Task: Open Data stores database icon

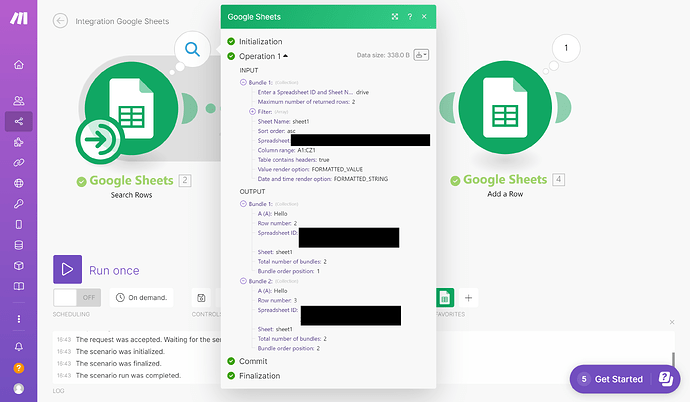Action: pyautogui.click(x=19, y=245)
